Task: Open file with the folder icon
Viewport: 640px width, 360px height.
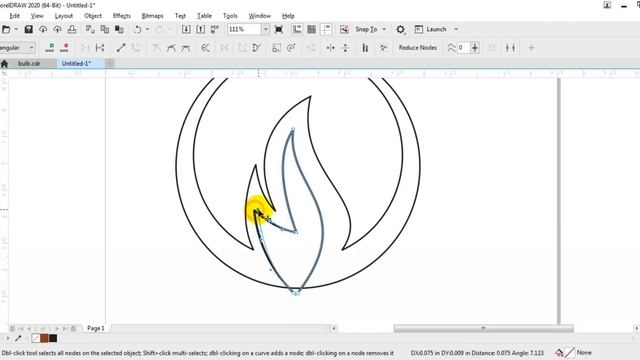Action: [x=6, y=29]
